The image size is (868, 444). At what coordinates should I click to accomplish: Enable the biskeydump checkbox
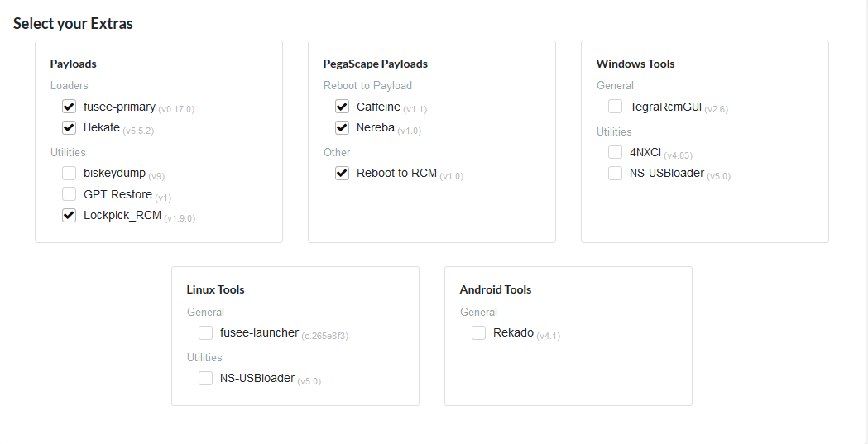point(69,173)
